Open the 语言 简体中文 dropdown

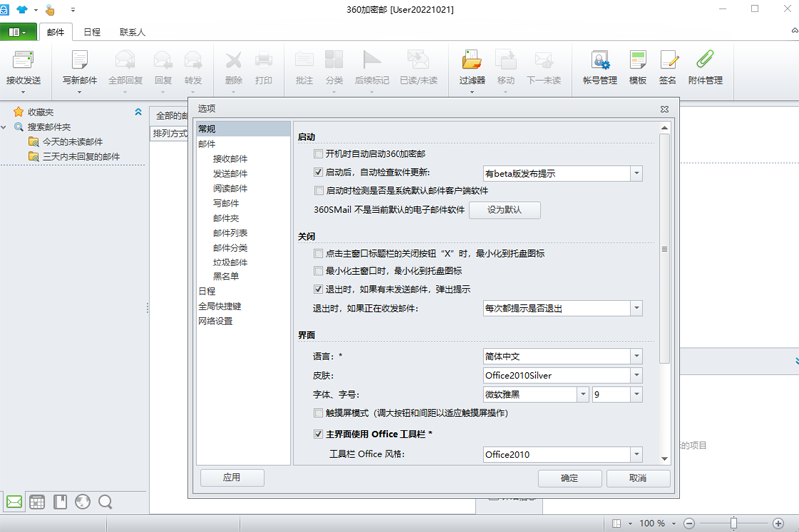636,357
